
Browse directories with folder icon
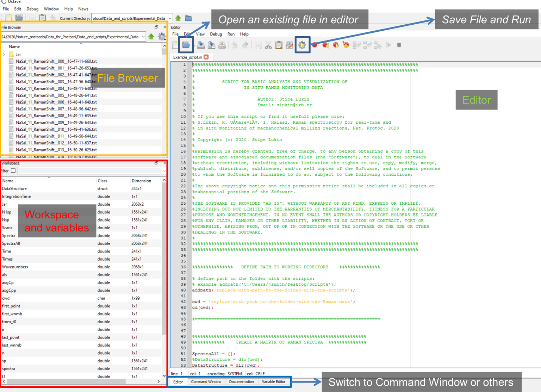click(x=189, y=18)
